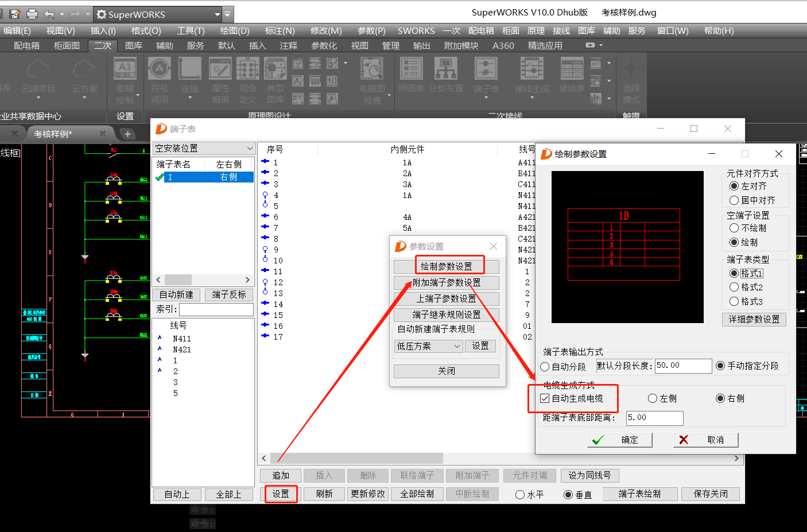Open the 编辑(E) menu
This screenshot has width=807, height=532.
point(17,31)
